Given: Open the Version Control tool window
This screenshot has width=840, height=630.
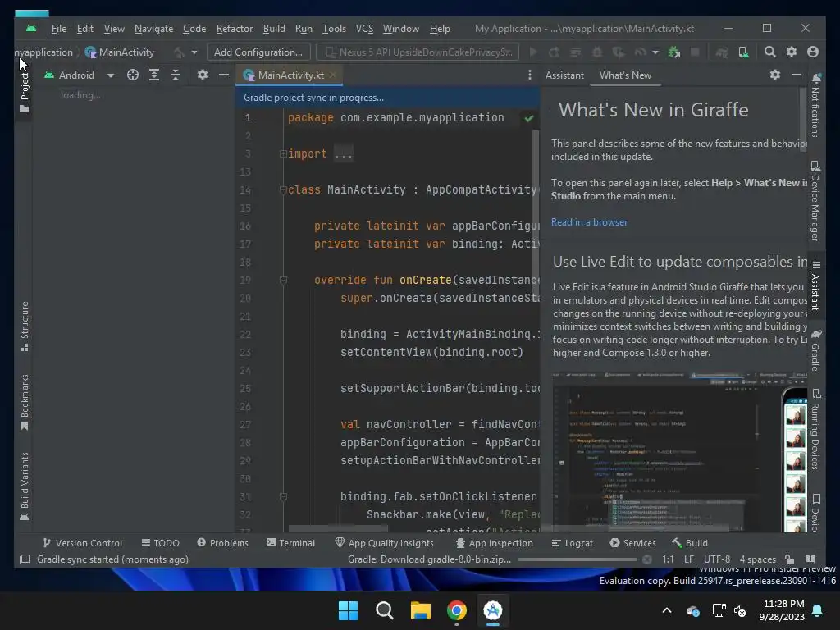Looking at the screenshot, I should (x=83, y=543).
